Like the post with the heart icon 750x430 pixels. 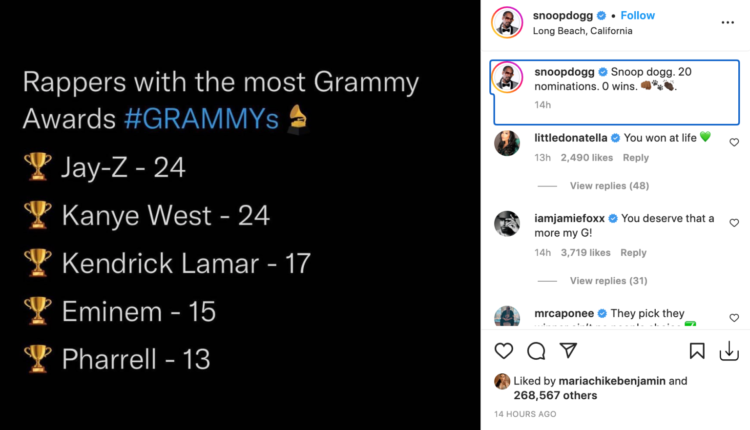click(x=504, y=351)
